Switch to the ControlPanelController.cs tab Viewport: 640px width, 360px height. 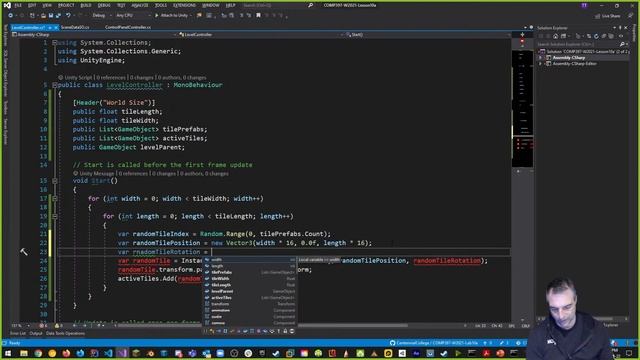coord(128,27)
